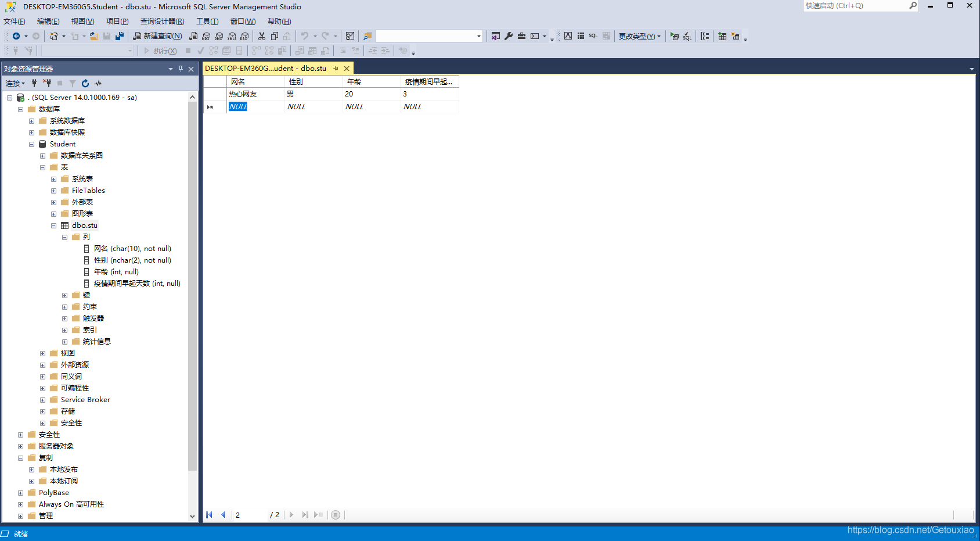980x541 pixels.
Task: Click the 连接 connect dropdown in Object Explorer
Action: point(16,83)
